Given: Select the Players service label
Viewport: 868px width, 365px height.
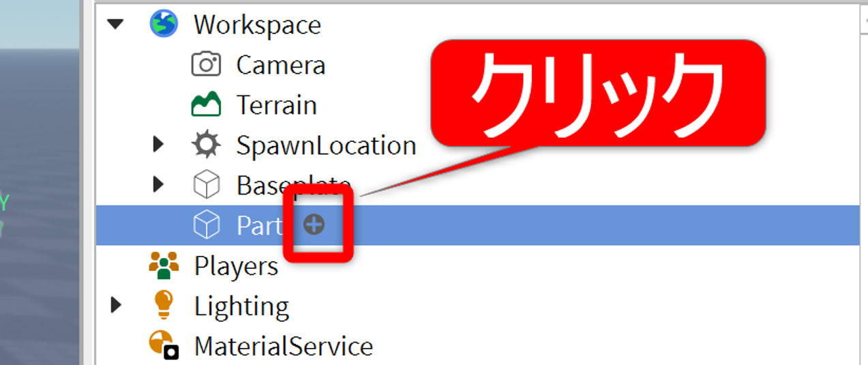Looking at the screenshot, I should tap(236, 266).
